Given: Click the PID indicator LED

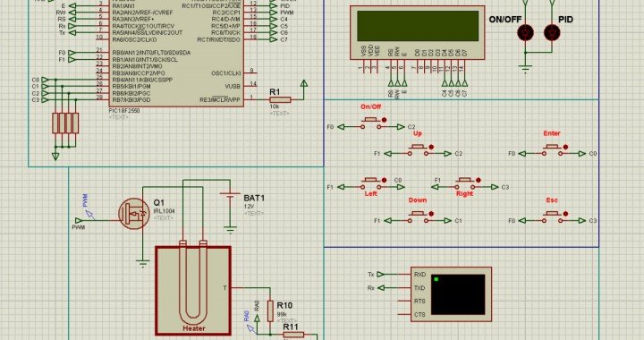Looking at the screenshot, I should (x=552, y=32).
